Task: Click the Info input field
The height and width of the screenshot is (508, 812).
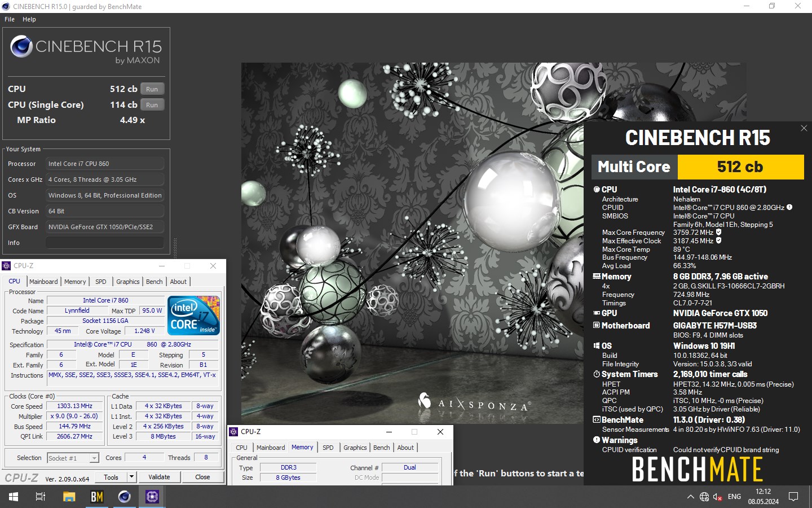Action: pos(105,243)
